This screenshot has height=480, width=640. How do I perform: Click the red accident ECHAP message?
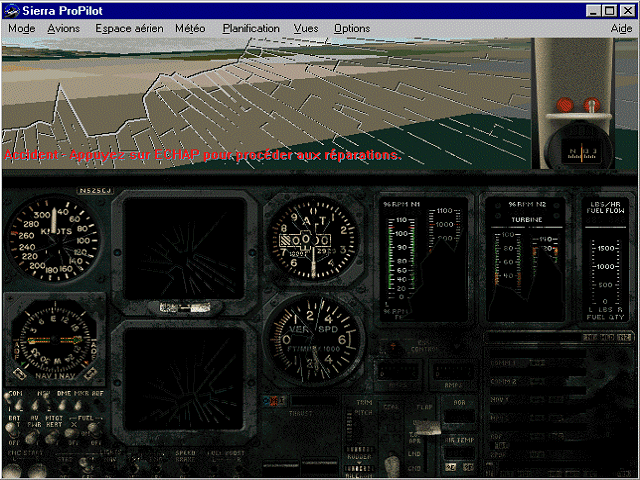202,155
